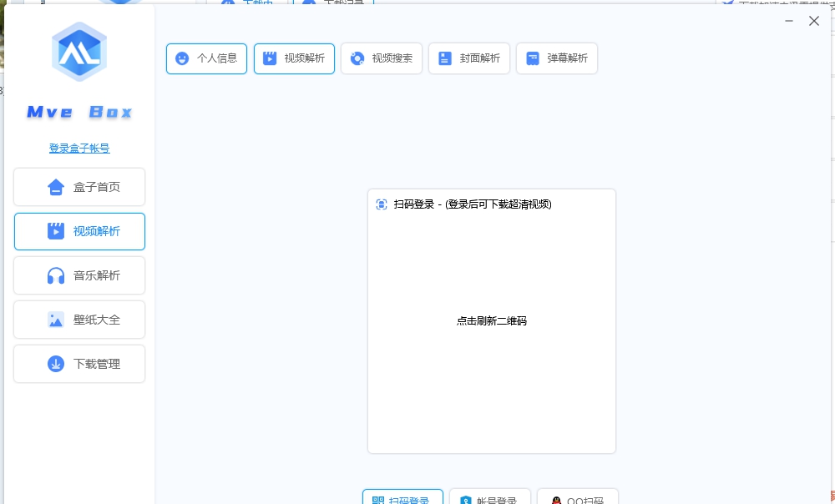Click the Mve Box hexagon logo
The width and height of the screenshot is (835, 504).
tap(79, 52)
